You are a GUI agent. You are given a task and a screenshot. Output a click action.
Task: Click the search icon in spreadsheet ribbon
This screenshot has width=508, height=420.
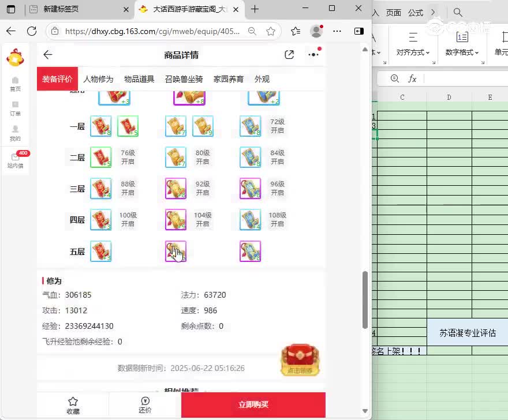457,13
